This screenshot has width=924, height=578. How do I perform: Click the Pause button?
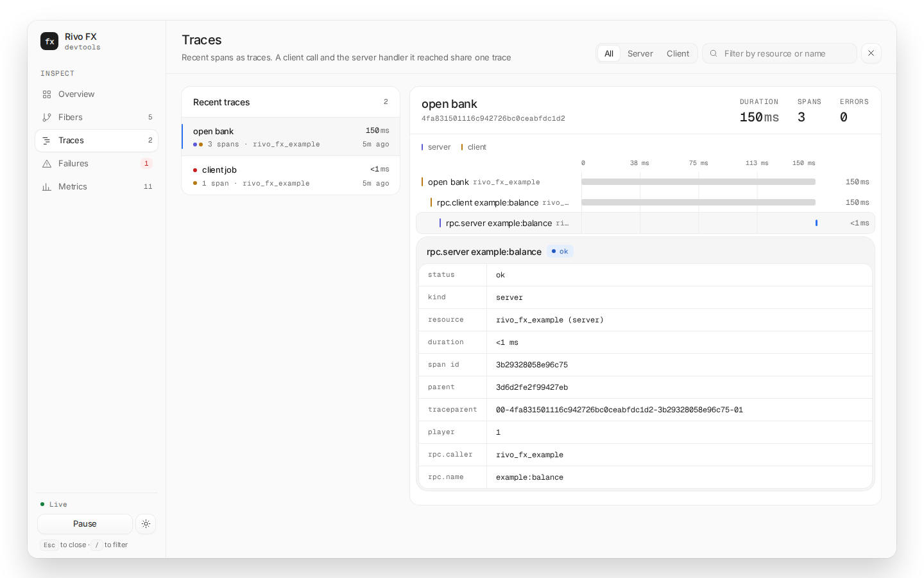[x=85, y=524]
